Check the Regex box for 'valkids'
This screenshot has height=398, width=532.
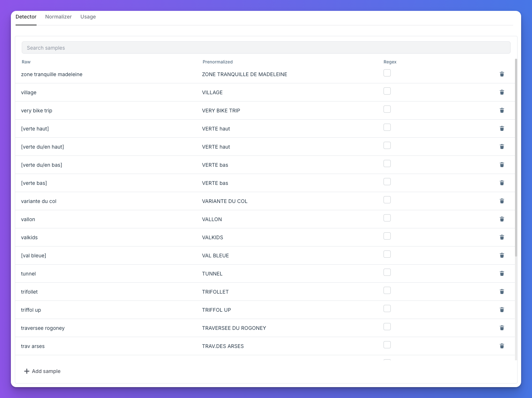point(387,236)
